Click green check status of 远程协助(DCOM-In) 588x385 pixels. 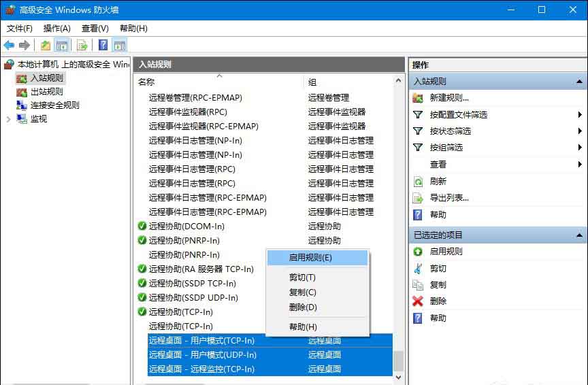tap(142, 227)
